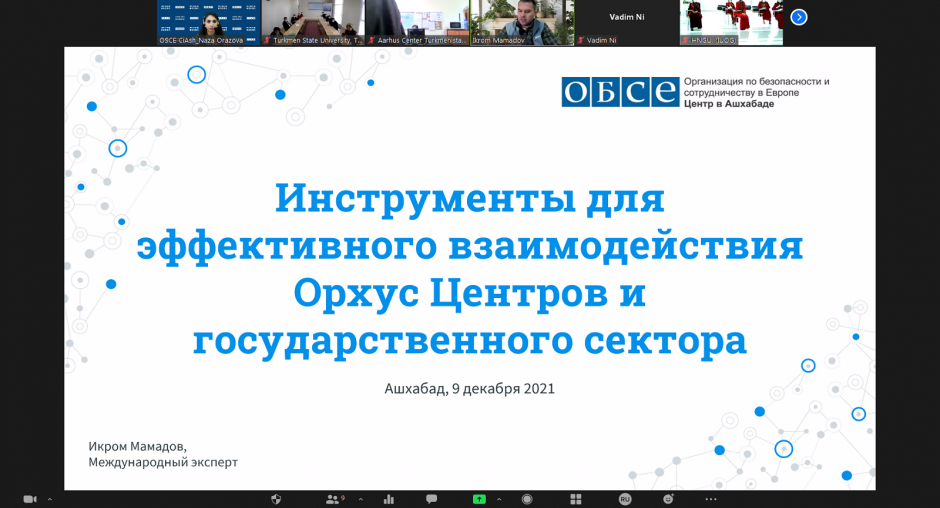Click the green Share Screen button
The image size is (940, 508).
click(479, 499)
